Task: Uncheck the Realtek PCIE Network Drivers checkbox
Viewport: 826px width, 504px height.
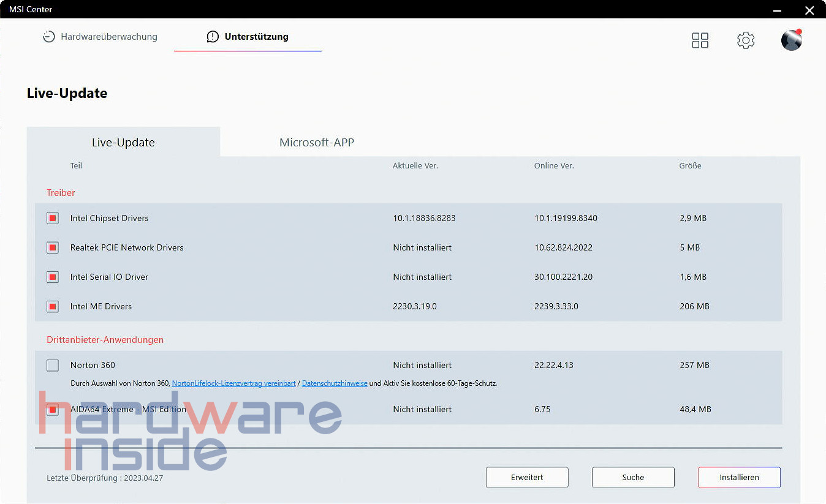Action: point(53,247)
